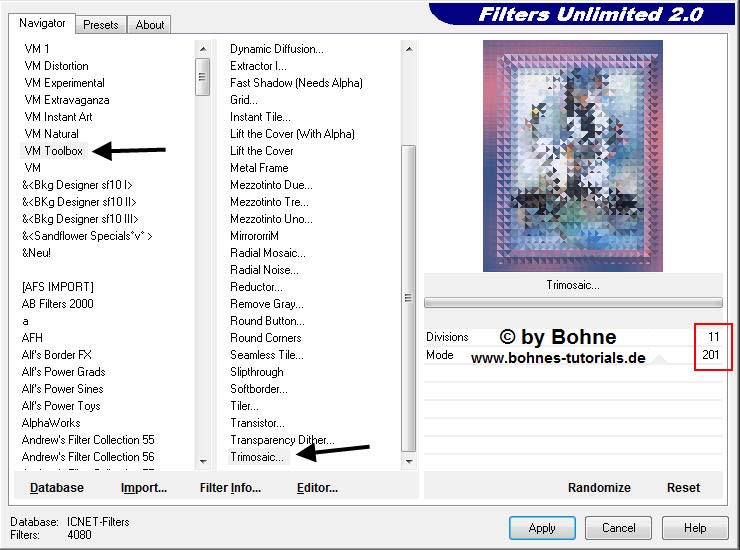
Task: Show Filter Info for the selected filter
Action: (230, 488)
